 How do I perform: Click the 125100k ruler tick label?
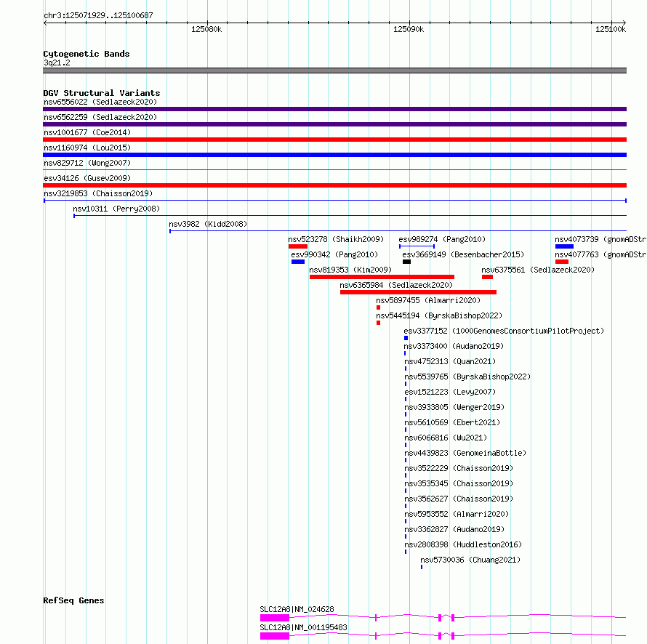pyautogui.click(x=611, y=29)
